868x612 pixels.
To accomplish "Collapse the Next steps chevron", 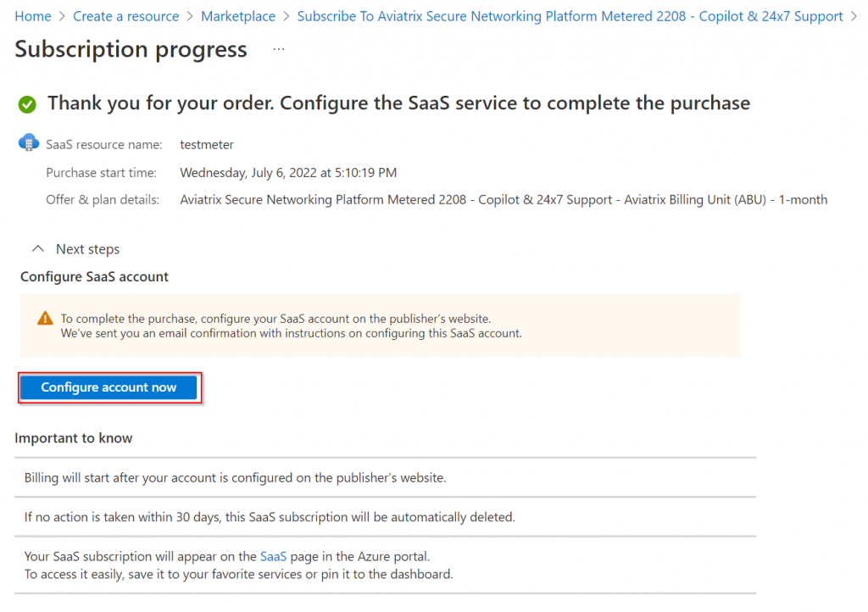I will point(37,249).
